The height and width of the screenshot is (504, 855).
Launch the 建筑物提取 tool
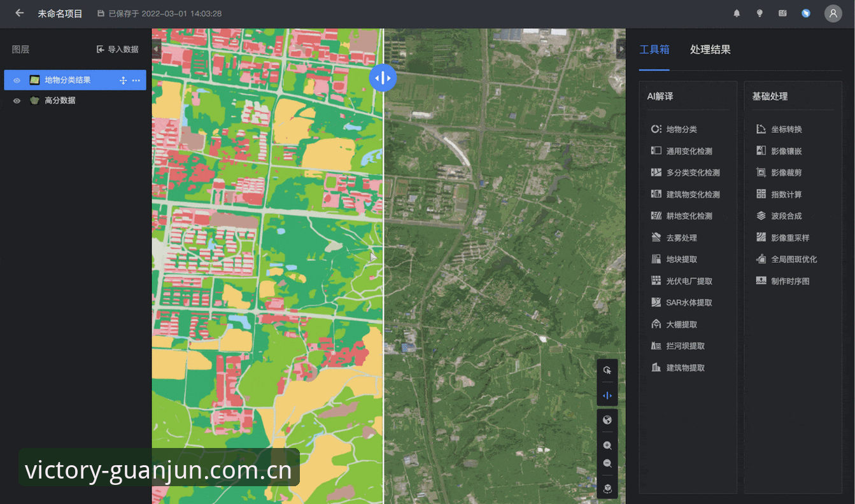678,367
